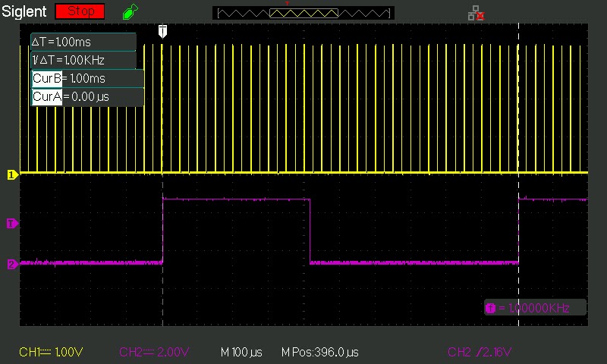Click the white trigger position marker

coord(163,31)
